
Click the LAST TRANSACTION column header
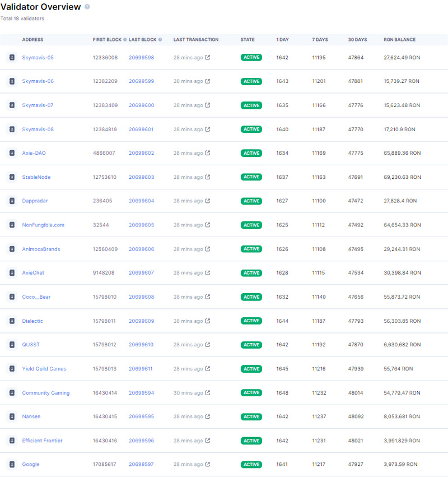(196, 40)
